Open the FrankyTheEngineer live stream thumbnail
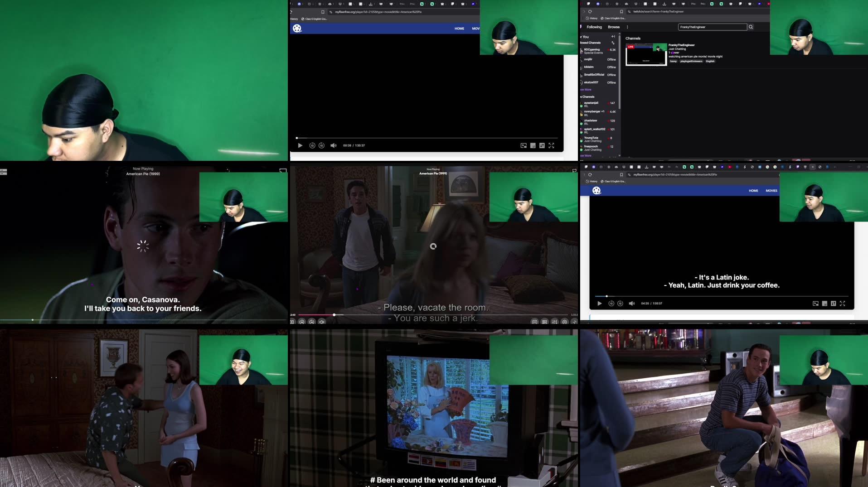Viewport: 868px width, 487px height. (646, 54)
